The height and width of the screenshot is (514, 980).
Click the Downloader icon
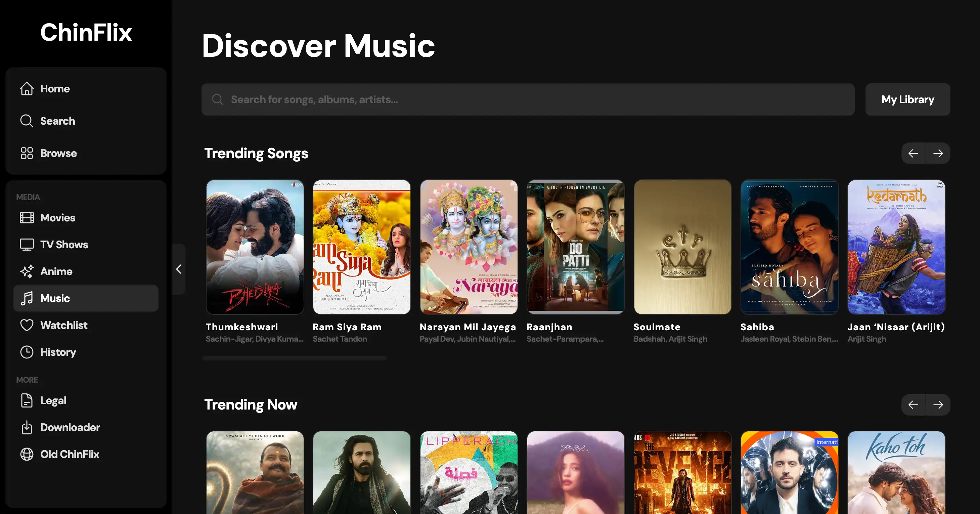pos(27,427)
